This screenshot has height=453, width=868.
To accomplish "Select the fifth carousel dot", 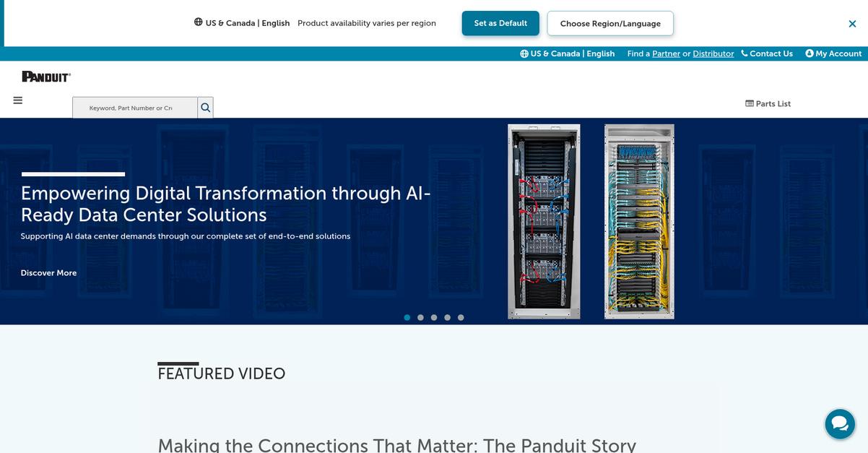I will [x=461, y=317].
